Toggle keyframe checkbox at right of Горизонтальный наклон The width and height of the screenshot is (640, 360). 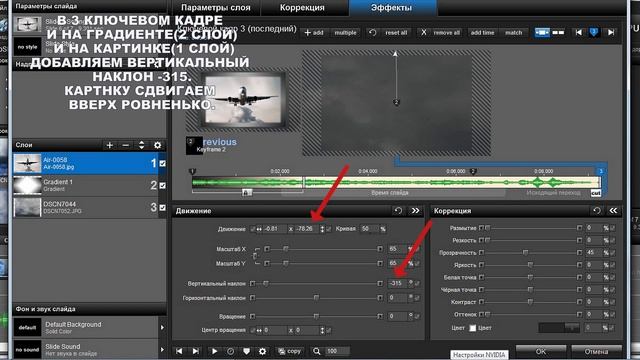[x=417, y=298]
